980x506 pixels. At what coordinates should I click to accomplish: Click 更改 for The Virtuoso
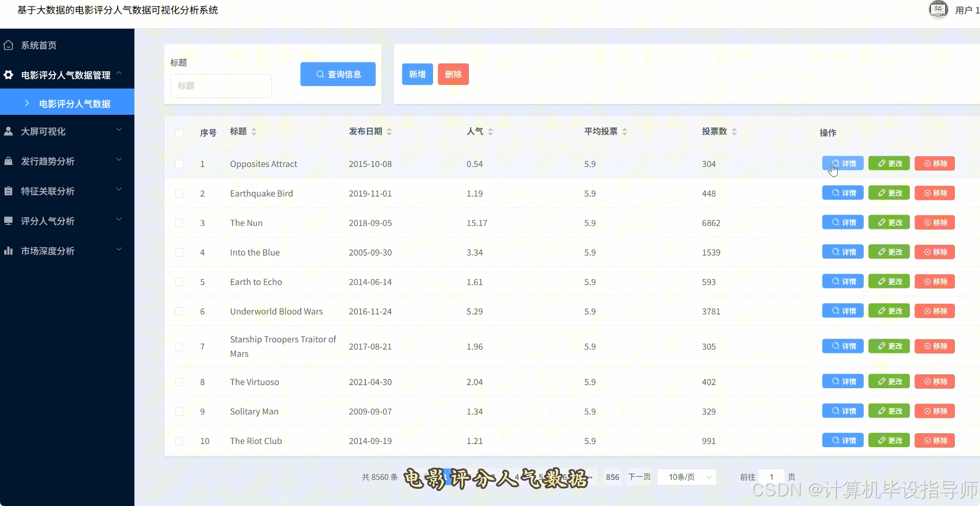tap(889, 382)
